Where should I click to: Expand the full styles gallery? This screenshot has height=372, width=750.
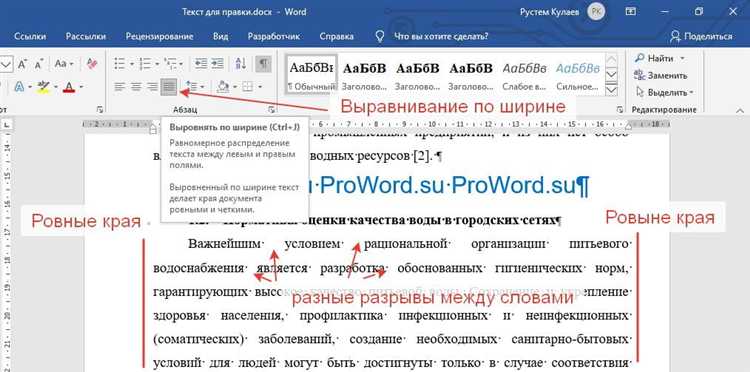611,90
